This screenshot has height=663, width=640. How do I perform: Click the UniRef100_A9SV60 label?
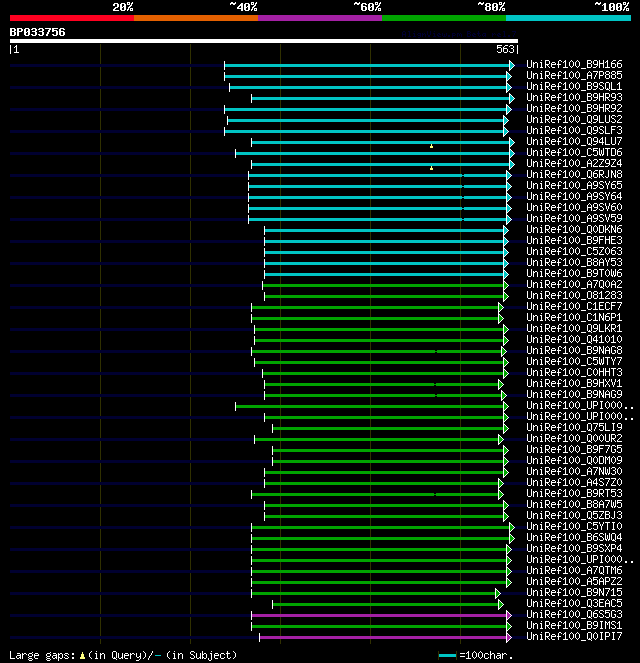574,207
